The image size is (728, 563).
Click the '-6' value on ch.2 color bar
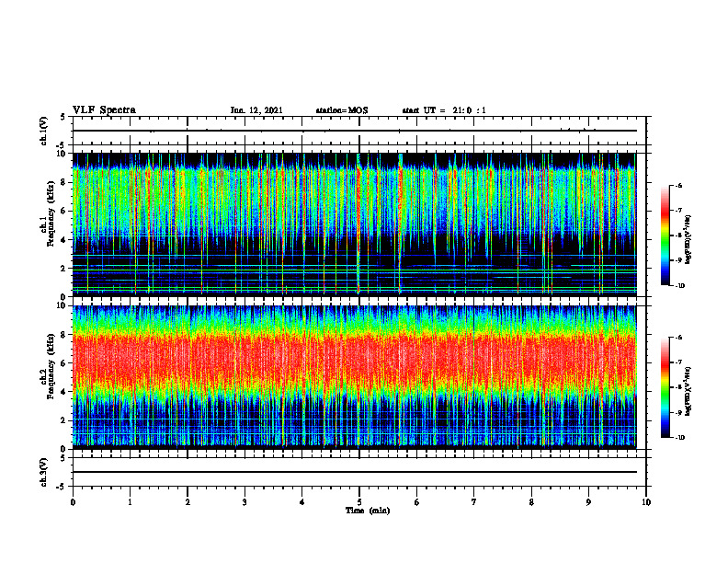[678, 338]
